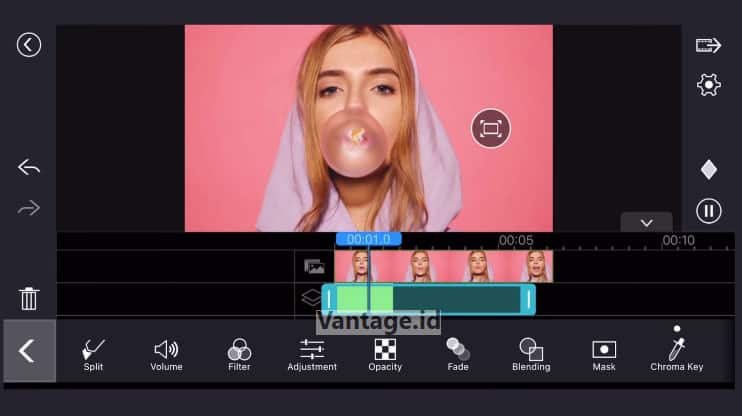Select the overlay layers track icon

tap(312, 298)
